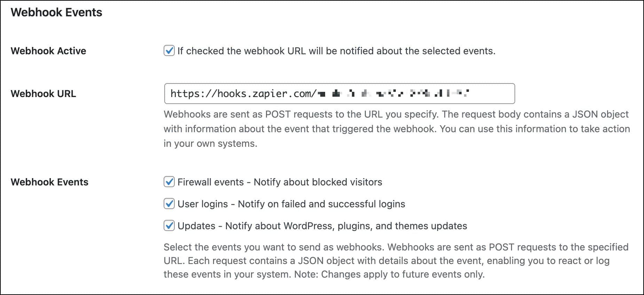Viewport: 644px width, 295px height.
Task: Click inside the Webhook URL input field
Action: click(x=418, y=93)
